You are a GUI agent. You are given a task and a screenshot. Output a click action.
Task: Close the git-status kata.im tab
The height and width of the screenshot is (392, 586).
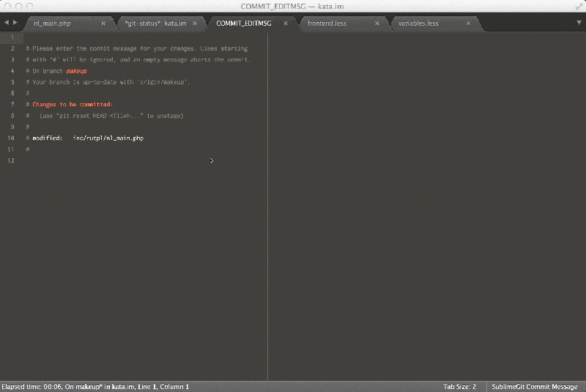click(195, 23)
